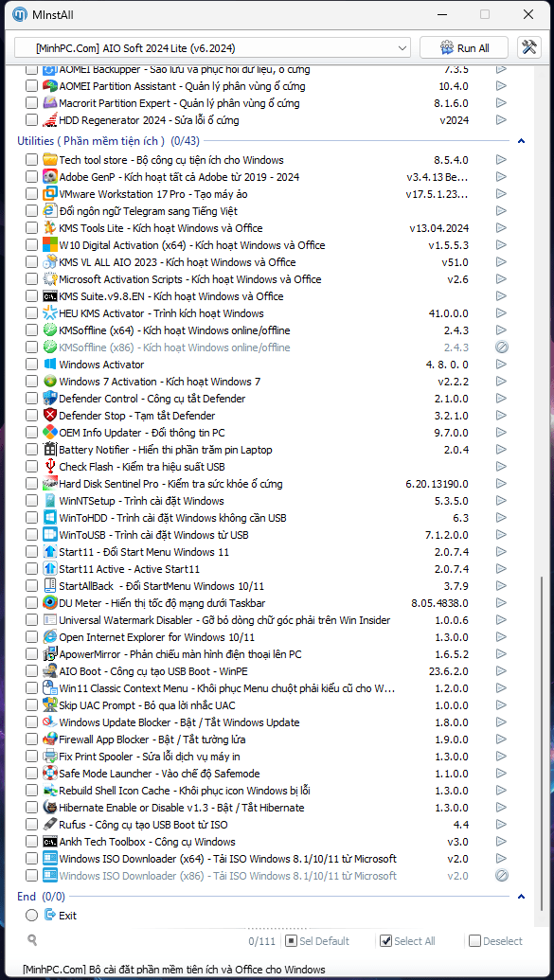Collapse the Utilities section chevron

click(x=522, y=141)
